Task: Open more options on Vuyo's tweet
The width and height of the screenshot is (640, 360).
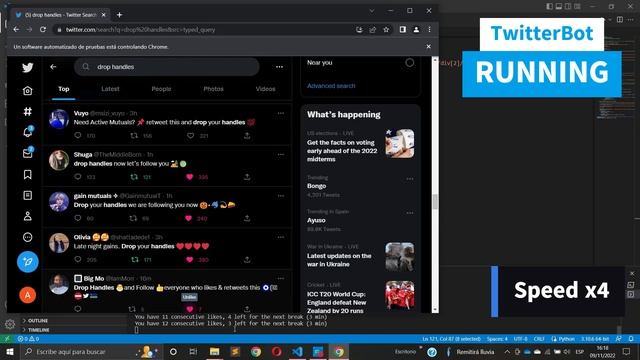Action: click(281, 113)
